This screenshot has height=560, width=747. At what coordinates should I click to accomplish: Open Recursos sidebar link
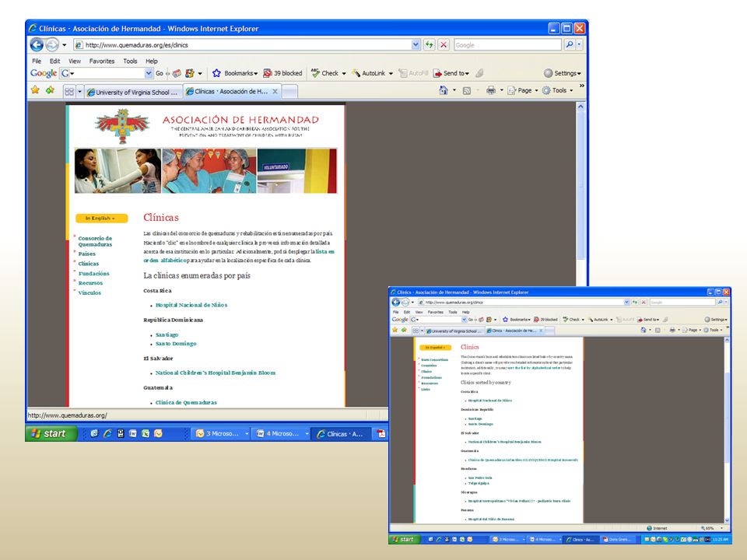tap(90, 283)
